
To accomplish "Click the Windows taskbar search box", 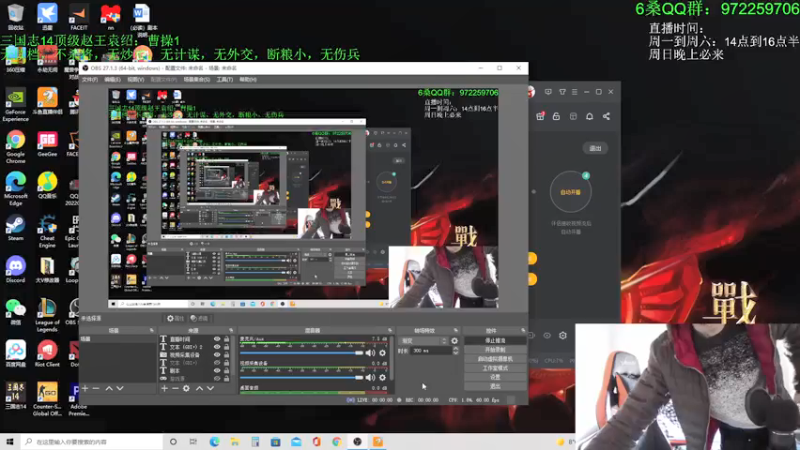I will click(92, 442).
